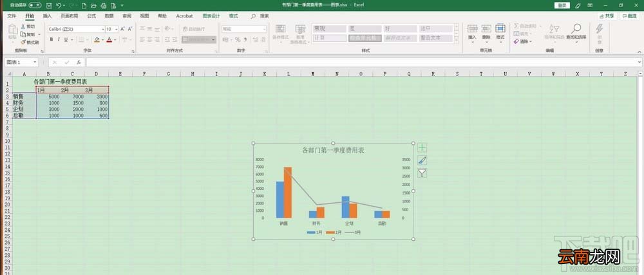Decrease font size with smaller A icon
Viewport: 644px width, 275px height.
[130, 29]
